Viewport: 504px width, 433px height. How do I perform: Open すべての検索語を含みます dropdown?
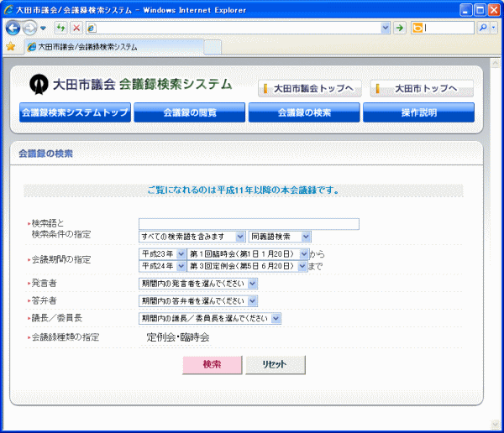point(192,237)
